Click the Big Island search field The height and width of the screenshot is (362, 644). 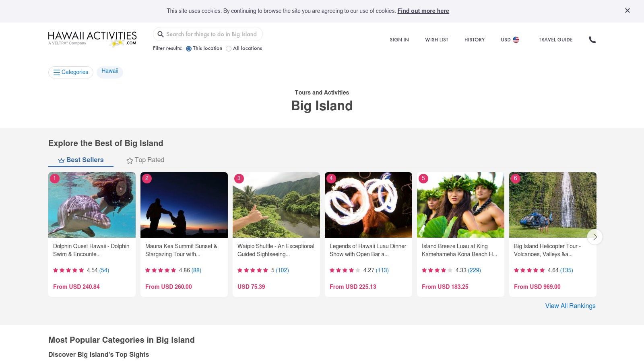tap(212, 34)
